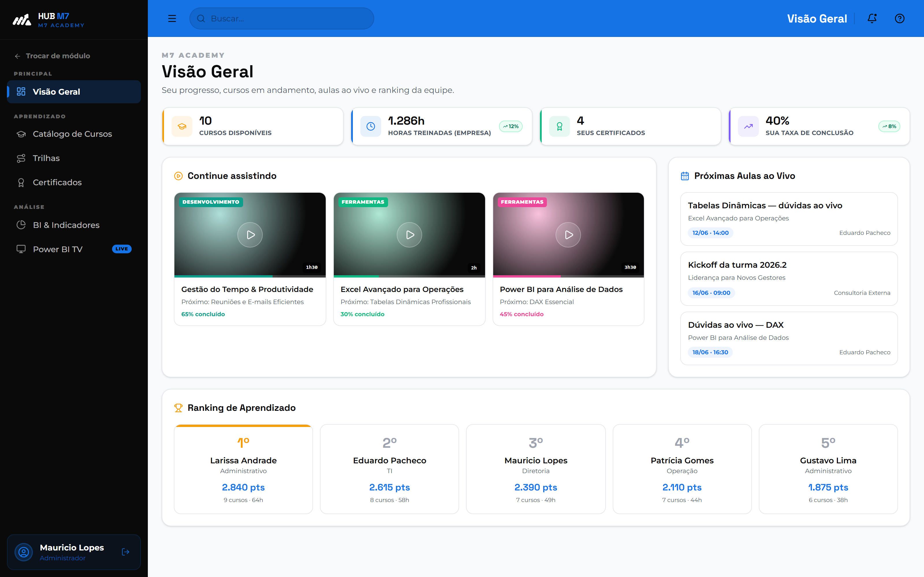Click the ribbon icon on Seus Certificados card
924x577 pixels.
pyautogui.click(x=559, y=126)
